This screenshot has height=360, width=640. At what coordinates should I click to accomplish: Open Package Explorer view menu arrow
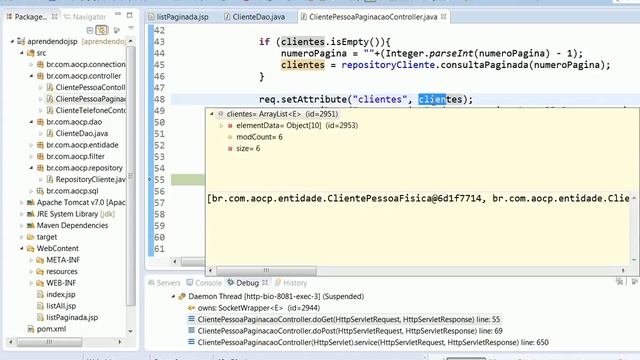tap(131, 29)
